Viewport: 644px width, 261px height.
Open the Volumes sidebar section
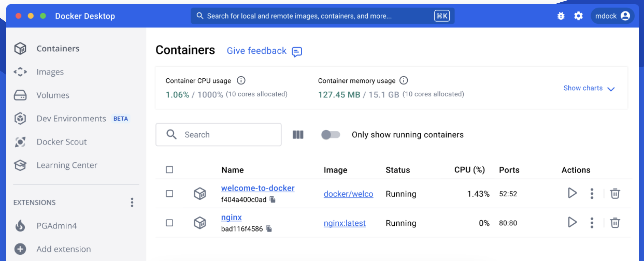coord(53,95)
